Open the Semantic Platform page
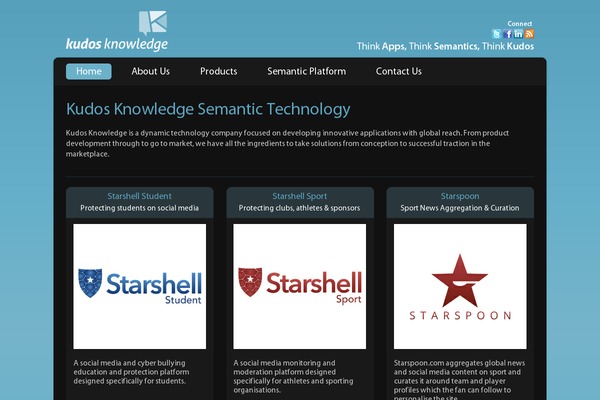The height and width of the screenshot is (400, 600). (307, 72)
